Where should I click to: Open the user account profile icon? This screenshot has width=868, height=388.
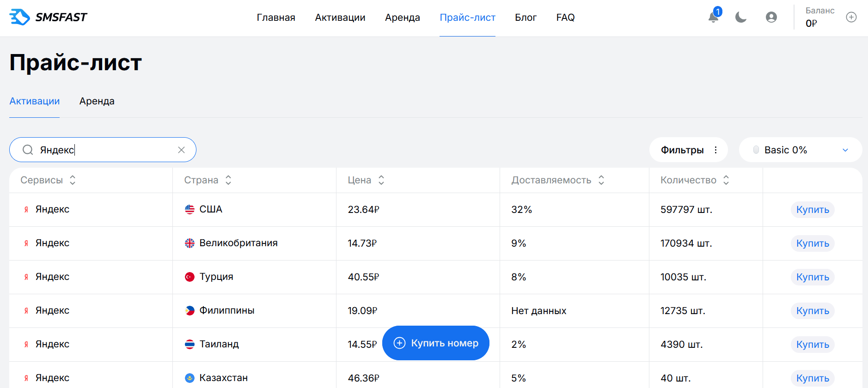point(771,17)
